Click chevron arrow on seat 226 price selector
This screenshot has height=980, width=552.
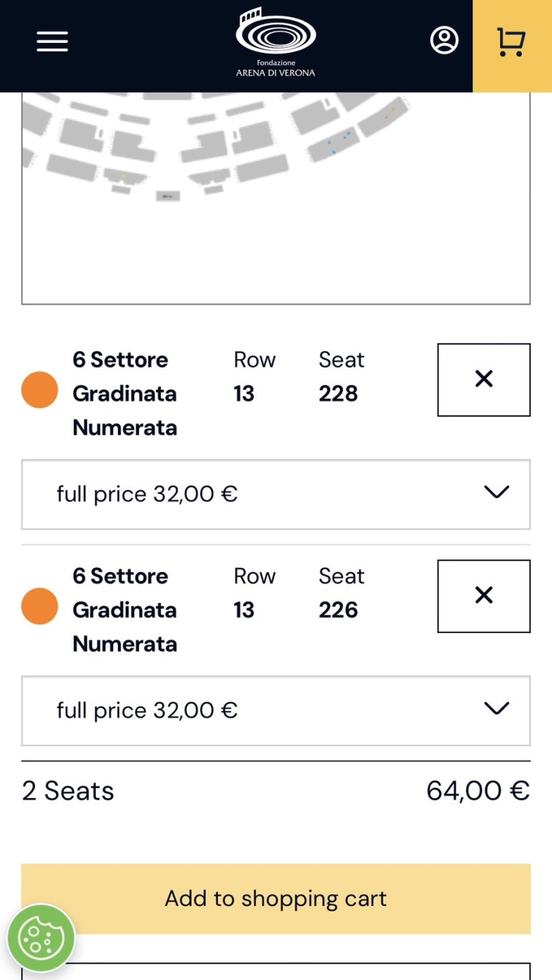pos(496,709)
